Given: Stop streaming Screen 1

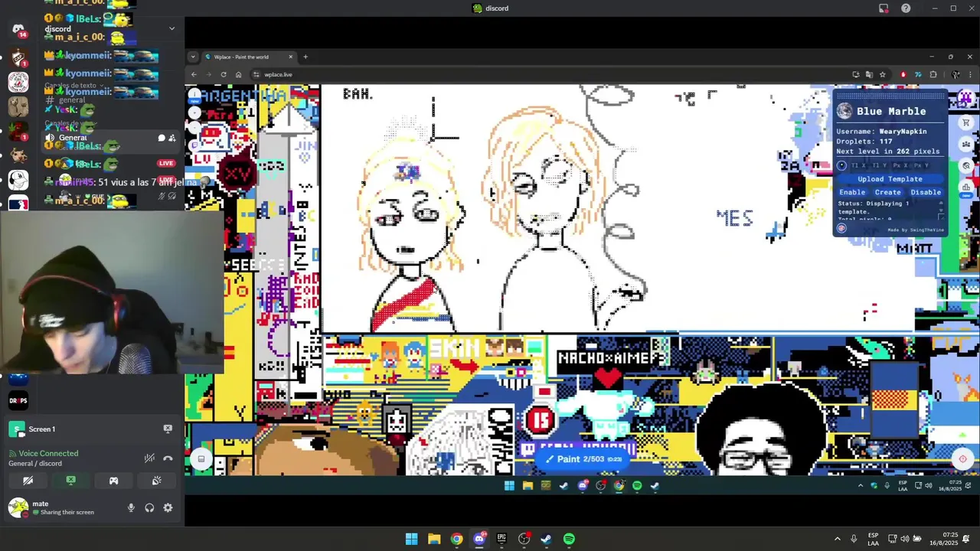Looking at the screenshot, I should point(168,429).
